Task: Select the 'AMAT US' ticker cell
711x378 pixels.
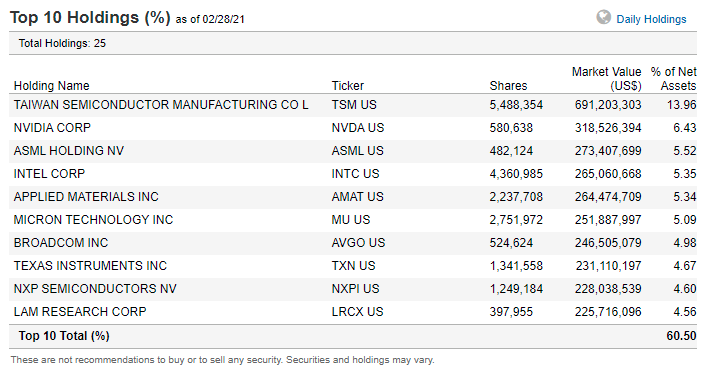Action: pyautogui.click(x=357, y=197)
